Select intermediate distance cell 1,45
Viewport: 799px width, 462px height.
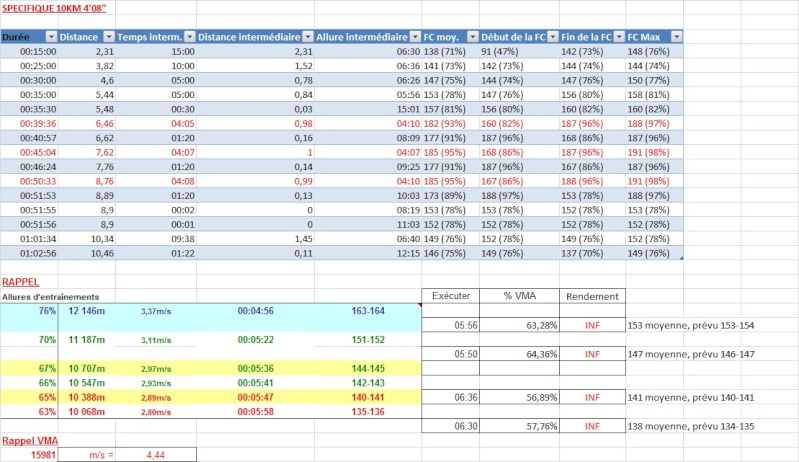tap(255, 239)
